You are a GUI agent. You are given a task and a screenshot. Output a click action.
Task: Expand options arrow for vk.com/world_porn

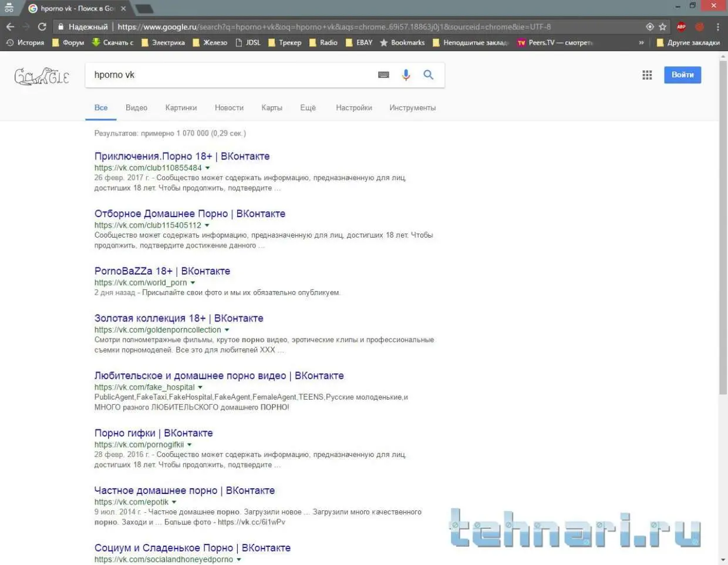(193, 283)
